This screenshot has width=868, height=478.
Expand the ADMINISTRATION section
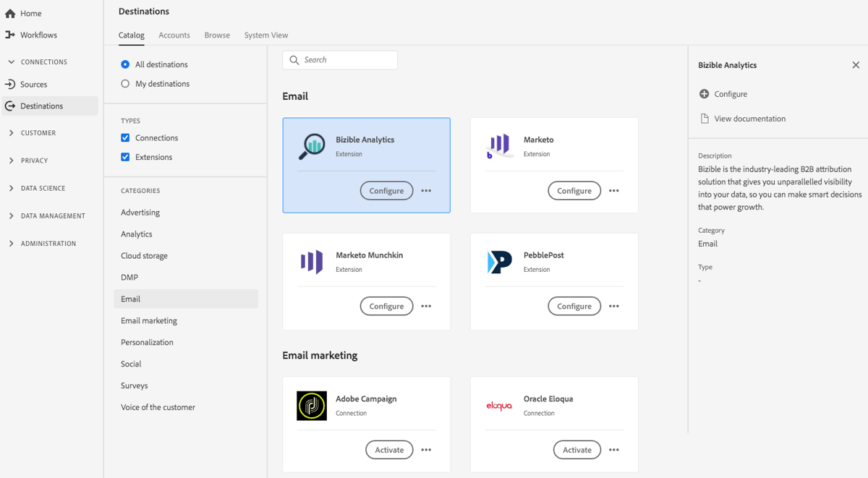point(11,244)
